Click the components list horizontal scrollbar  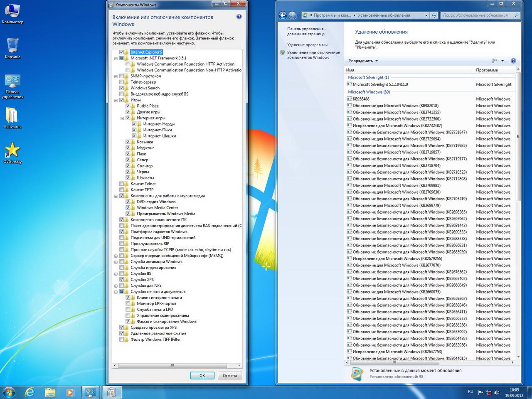pyautogui.click(x=172, y=366)
